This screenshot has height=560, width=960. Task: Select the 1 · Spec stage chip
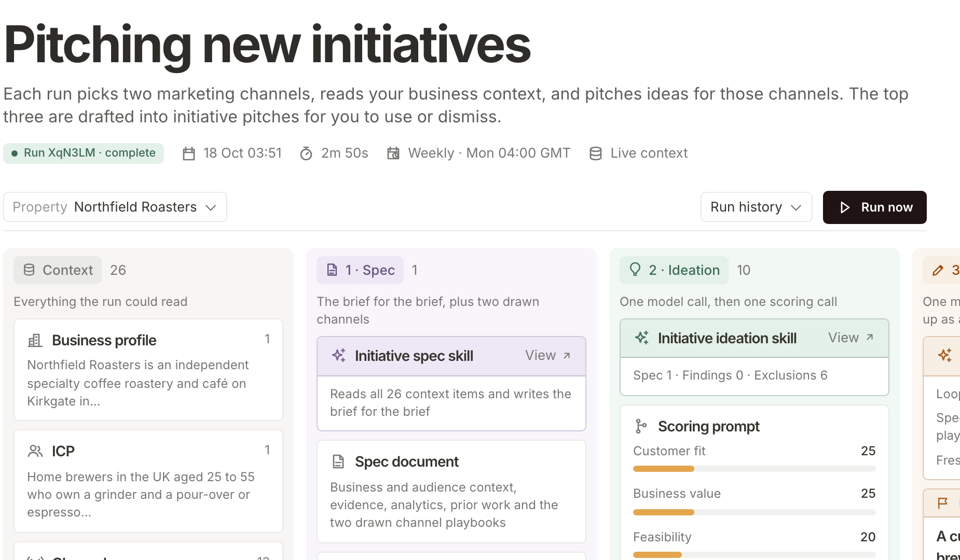click(x=360, y=270)
